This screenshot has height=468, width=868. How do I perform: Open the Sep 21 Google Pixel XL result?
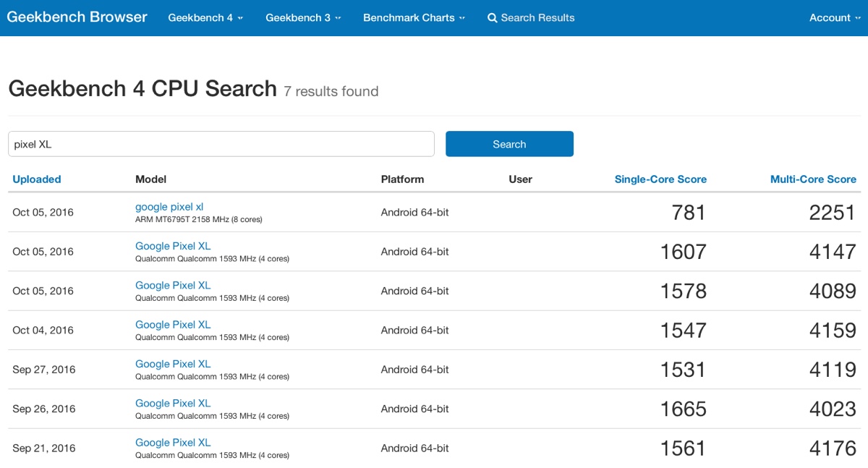click(173, 443)
